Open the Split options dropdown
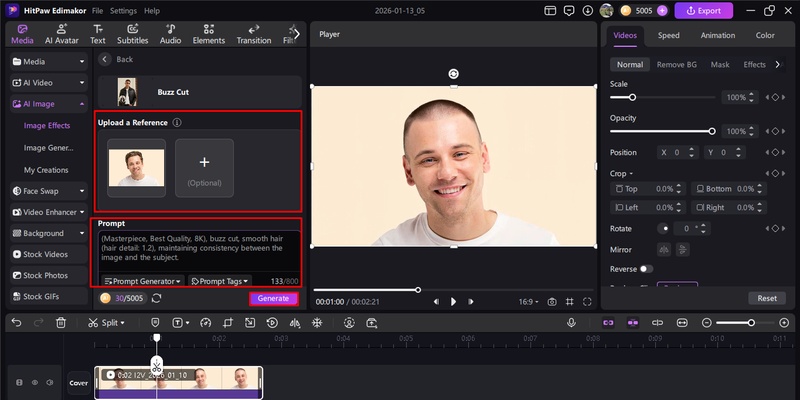Screen dimensions: 800x400 pyautogui.click(x=122, y=322)
